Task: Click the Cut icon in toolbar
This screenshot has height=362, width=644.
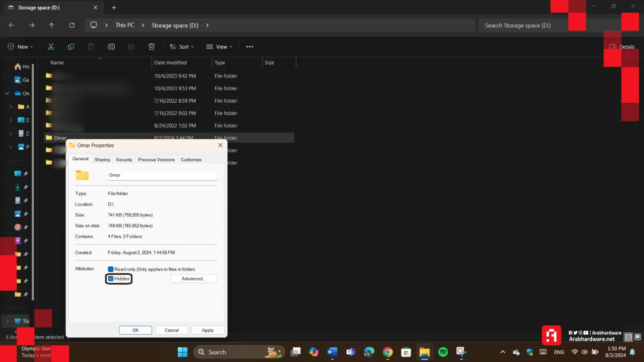Action: click(x=51, y=47)
